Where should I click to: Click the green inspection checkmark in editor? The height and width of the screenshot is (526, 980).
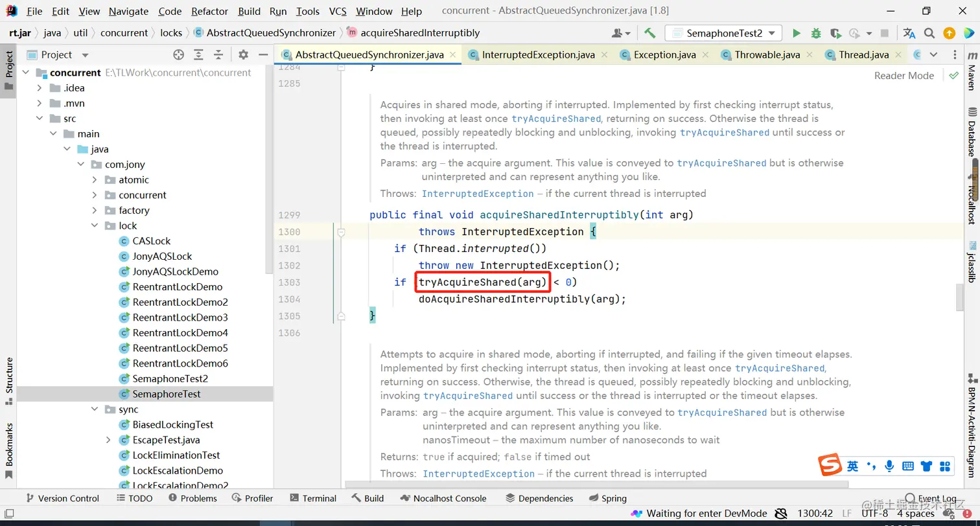(x=953, y=75)
